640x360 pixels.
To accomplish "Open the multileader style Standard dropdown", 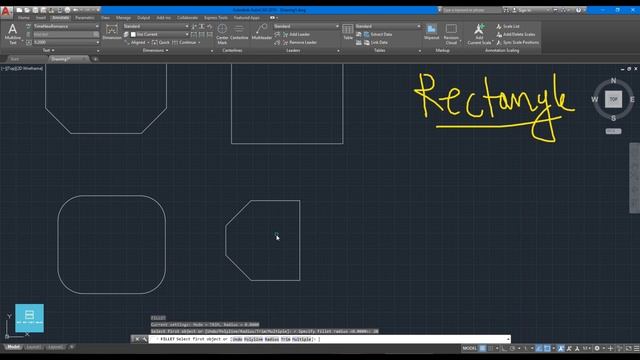I will coord(306,26).
